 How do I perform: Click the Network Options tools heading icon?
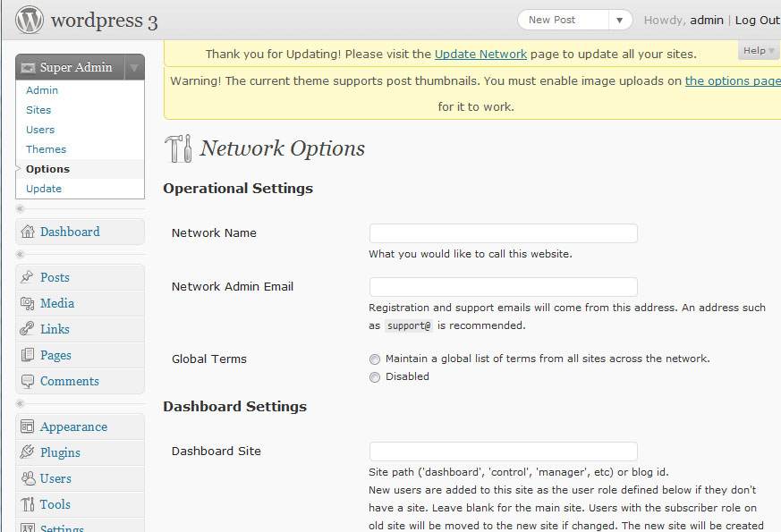178,148
